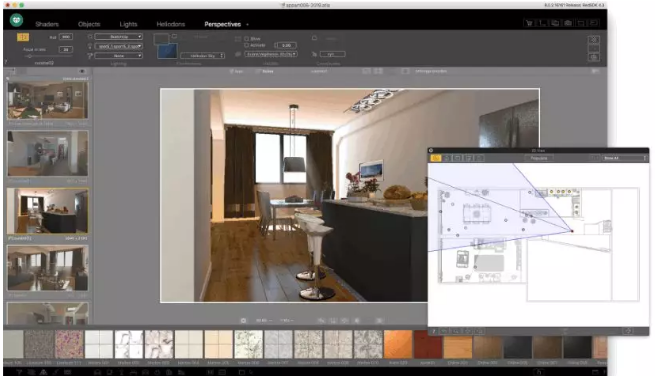This screenshot has height=378, width=655.
Task: Select the fourth perspective thumbnail
Action: [48, 268]
